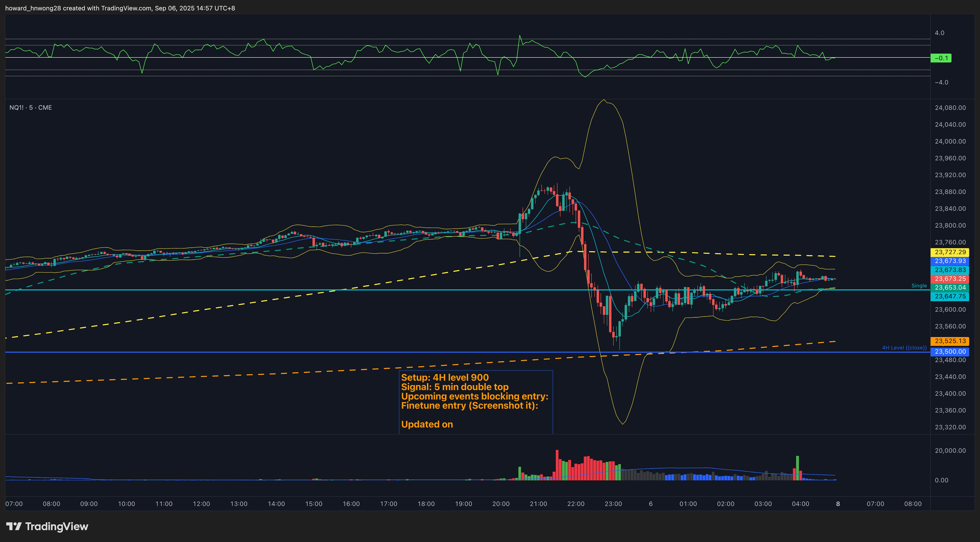
Task: Click the 'Upcoming events blocking entry:' note line
Action: (474, 396)
